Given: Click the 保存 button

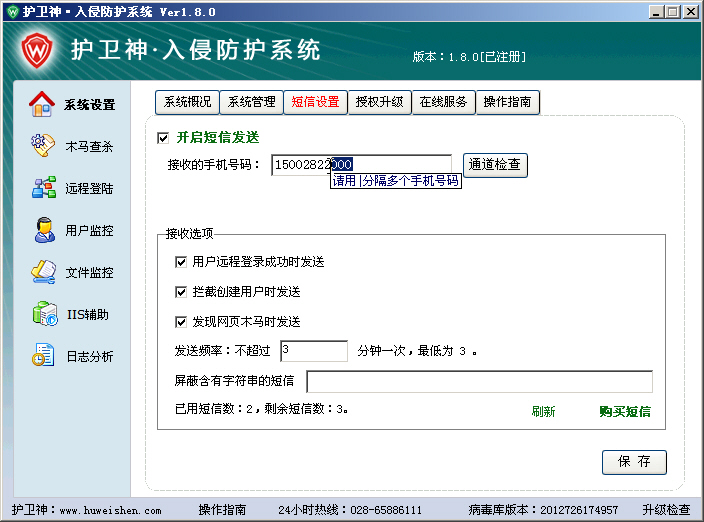Looking at the screenshot, I should 634,462.
